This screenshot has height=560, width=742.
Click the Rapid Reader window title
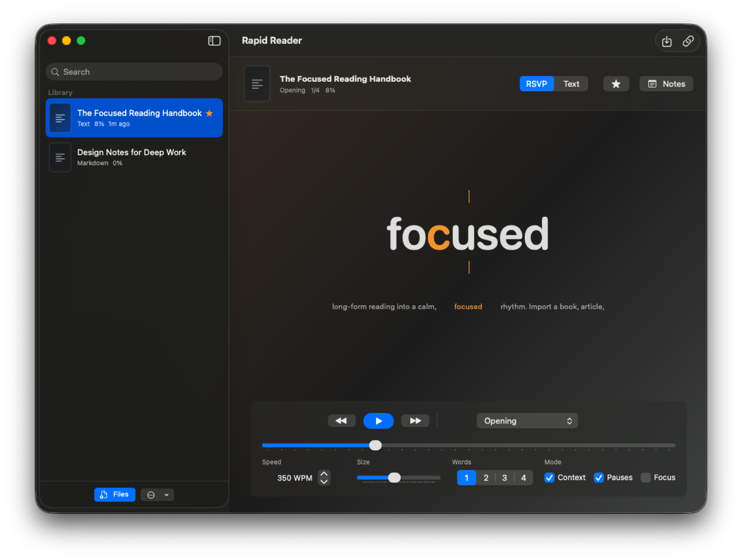click(x=272, y=40)
